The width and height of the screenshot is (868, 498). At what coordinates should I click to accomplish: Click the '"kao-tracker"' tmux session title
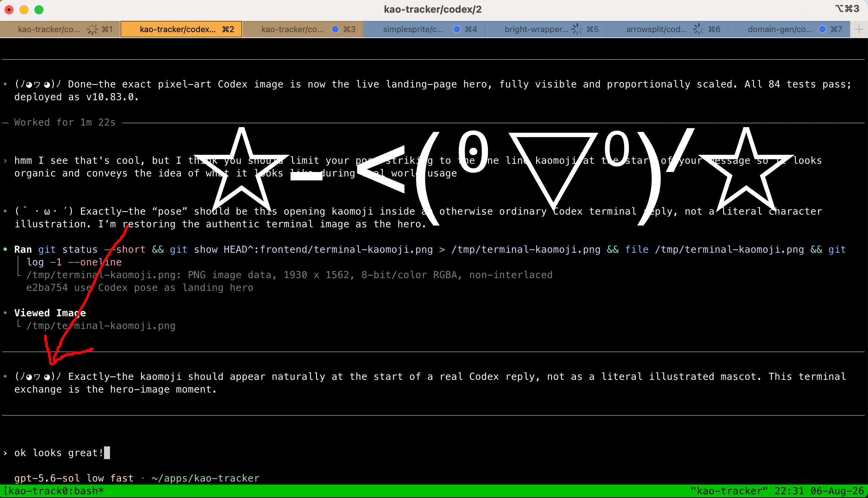click(729, 491)
